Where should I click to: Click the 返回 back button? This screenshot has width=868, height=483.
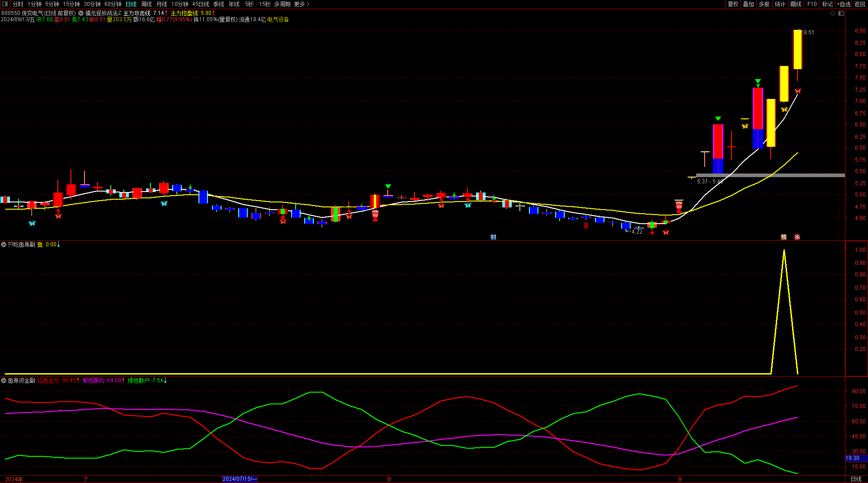860,4
